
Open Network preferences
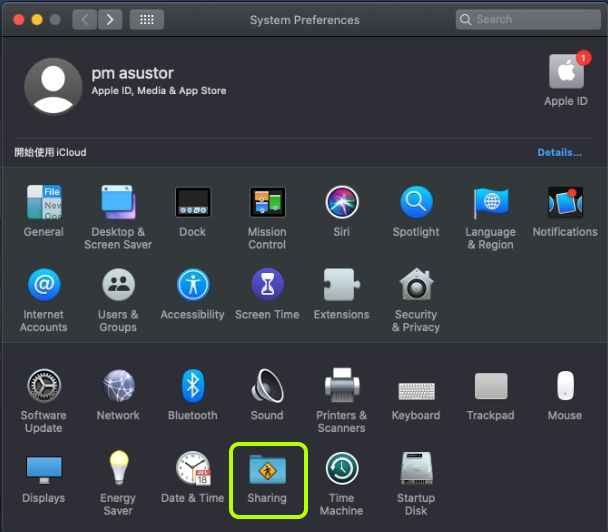coord(118,385)
